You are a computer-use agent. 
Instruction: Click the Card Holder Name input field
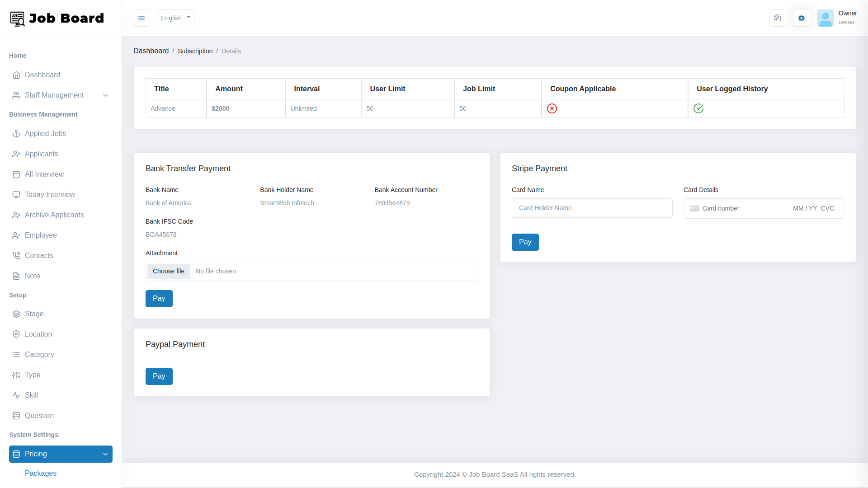tap(592, 208)
